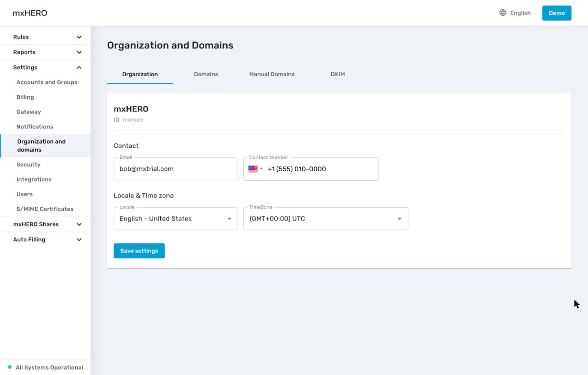Click the Save settings button

(139, 251)
